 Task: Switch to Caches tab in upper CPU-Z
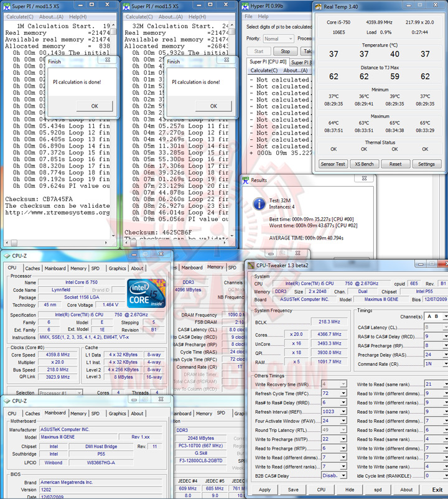coord(32,268)
